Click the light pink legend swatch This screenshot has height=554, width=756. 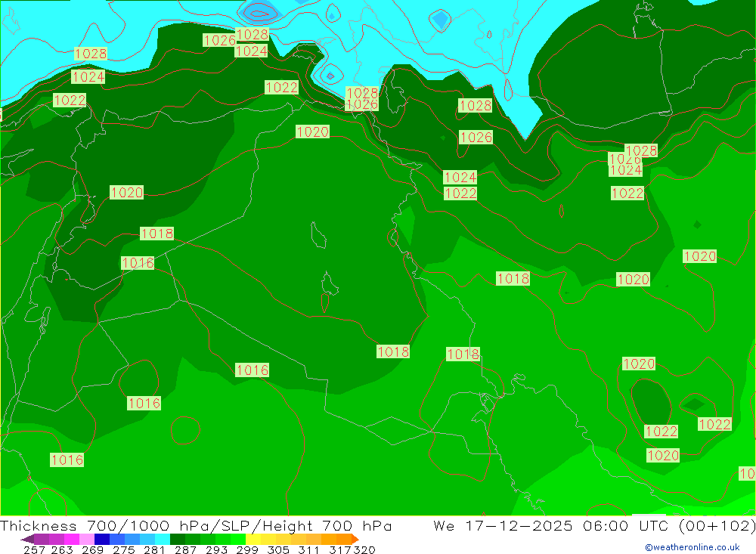click(87, 539)
